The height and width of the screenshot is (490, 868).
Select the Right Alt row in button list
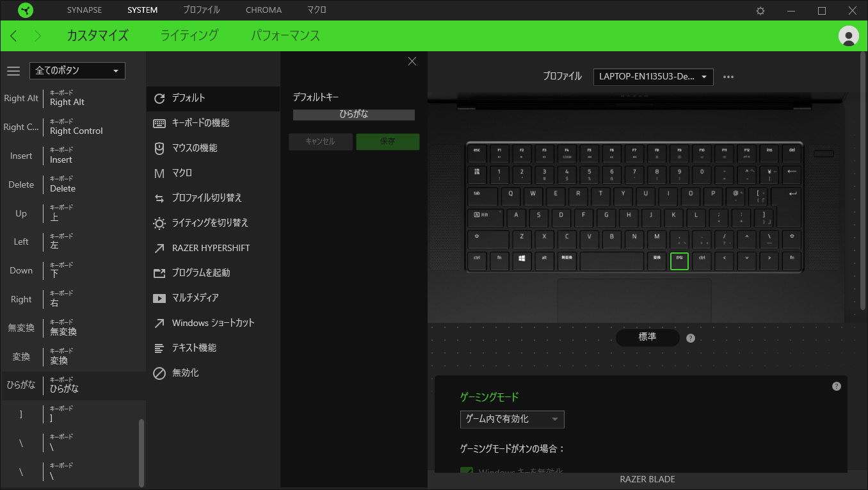click(73, 99)
